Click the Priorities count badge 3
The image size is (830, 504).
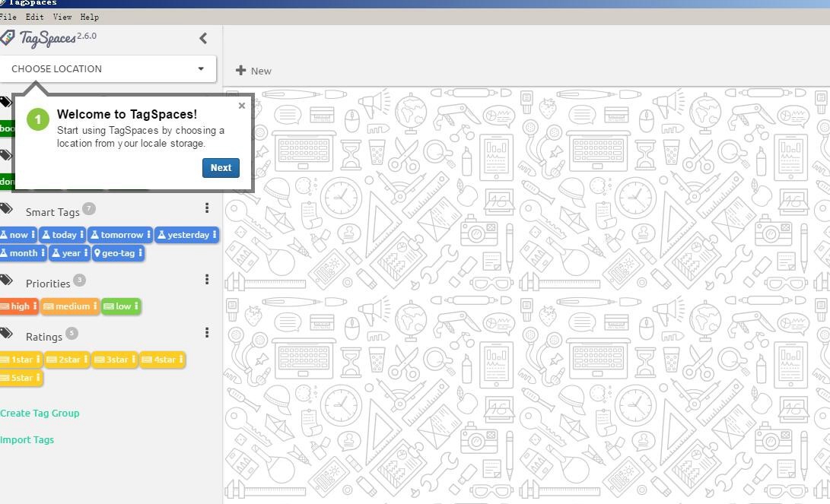coord(79,281)
